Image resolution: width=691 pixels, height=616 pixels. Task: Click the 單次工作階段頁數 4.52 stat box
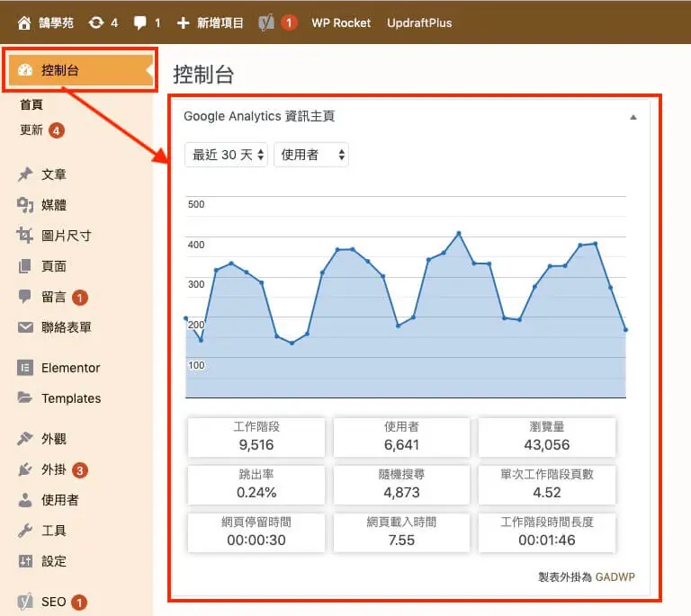(x=547, y=485)
